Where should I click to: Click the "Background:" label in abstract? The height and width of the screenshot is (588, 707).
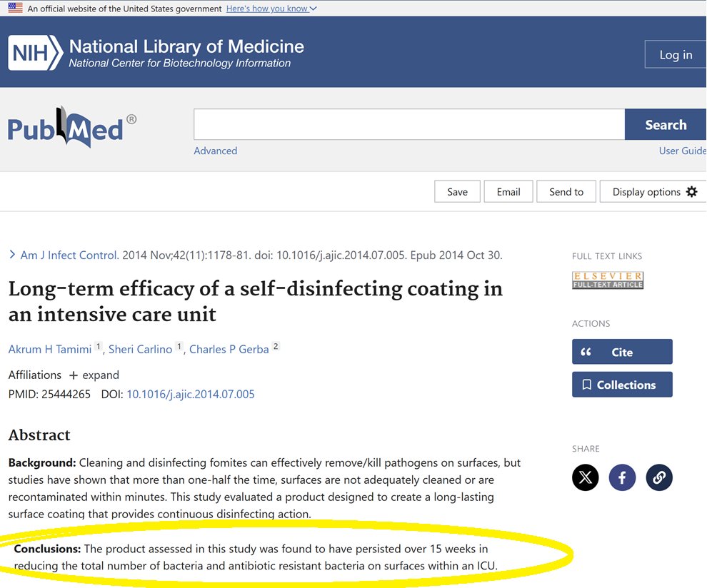pyautogui.click(x=42, y=462)
